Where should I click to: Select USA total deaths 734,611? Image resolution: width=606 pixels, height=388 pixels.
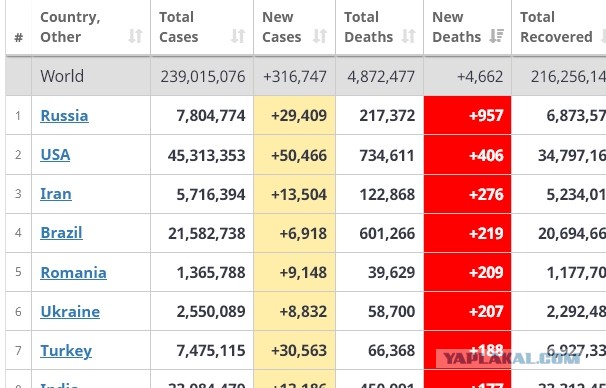tap(387, 155)
